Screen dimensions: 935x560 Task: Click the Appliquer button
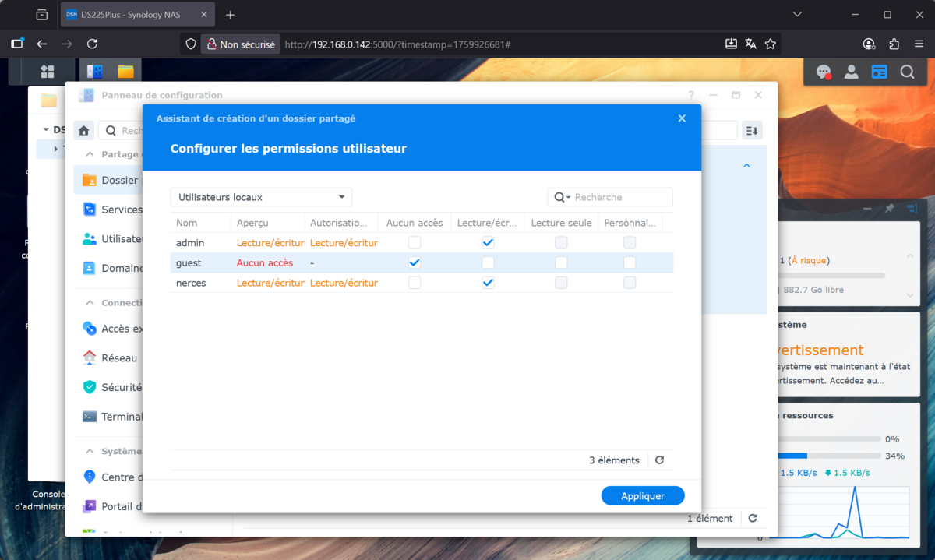pyautogui.click(x=642, y=495)
